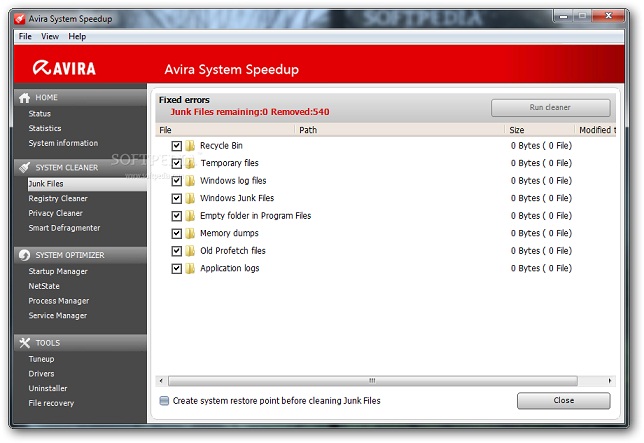Uncheck the Temporary files checkbox
This screenshot has height=443, width=644.
point(177,163)
